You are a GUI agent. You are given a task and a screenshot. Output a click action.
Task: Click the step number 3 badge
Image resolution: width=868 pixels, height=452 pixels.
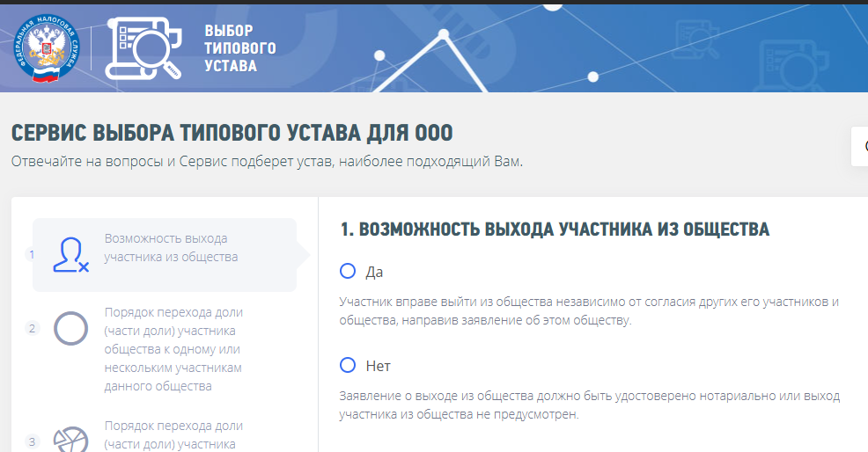click(32, 441)
